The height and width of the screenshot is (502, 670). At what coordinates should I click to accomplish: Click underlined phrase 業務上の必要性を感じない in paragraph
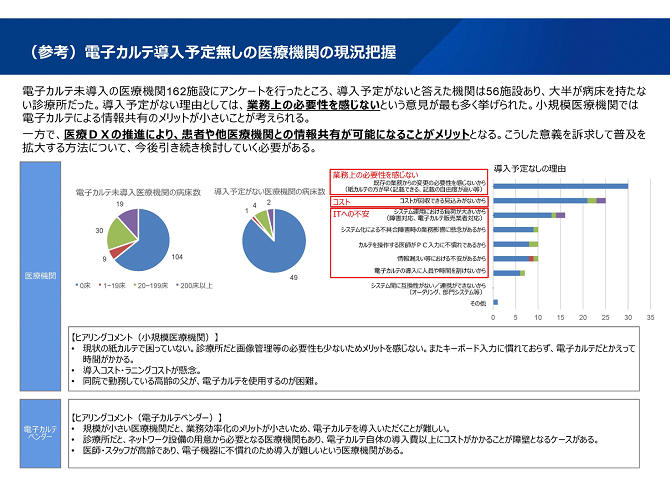click(313, 105)
